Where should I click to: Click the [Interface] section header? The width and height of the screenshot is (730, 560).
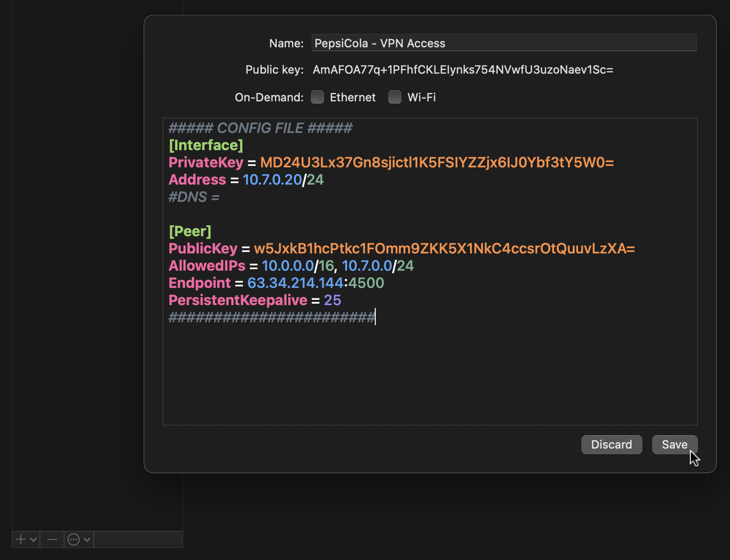coord(206,145)
